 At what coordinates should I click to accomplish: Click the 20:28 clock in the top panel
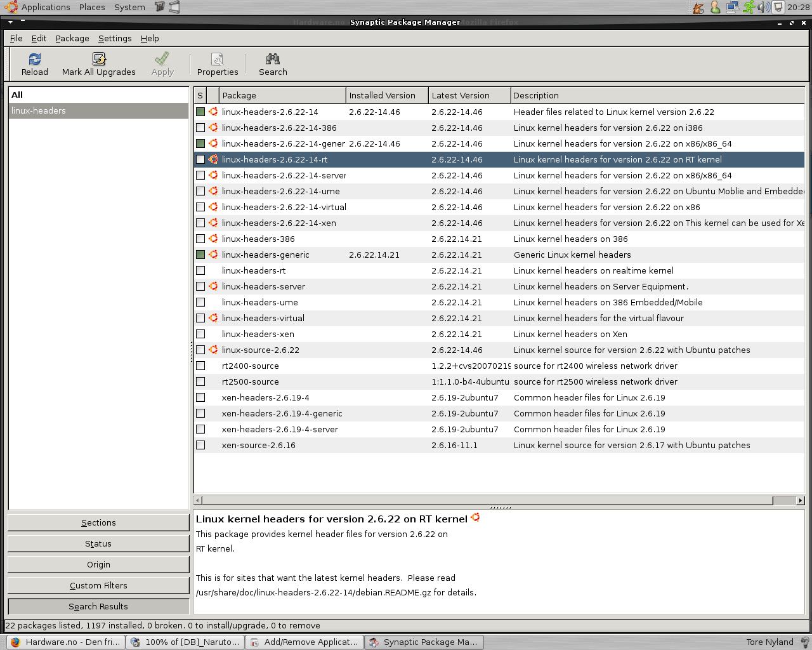[x=798, y=8]
